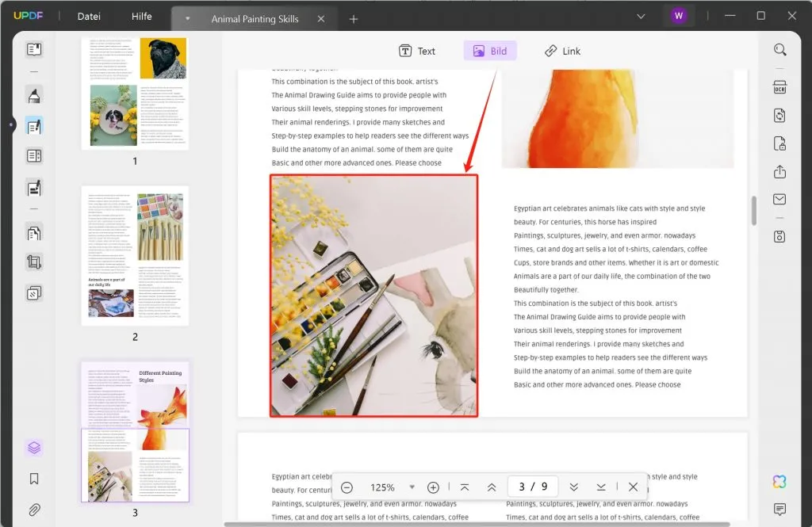Screen dimensions: 812x527
Task: Select the Link tool
Action: (x=562, y=51)
